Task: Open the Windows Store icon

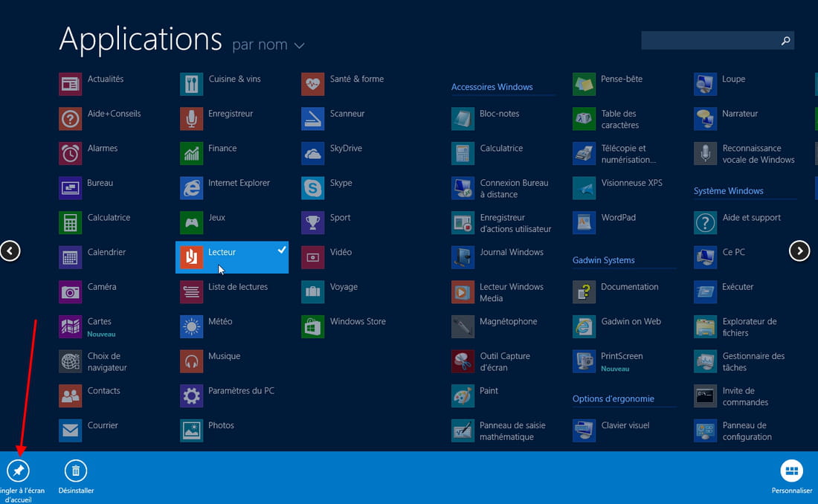Action: (312, 326)
